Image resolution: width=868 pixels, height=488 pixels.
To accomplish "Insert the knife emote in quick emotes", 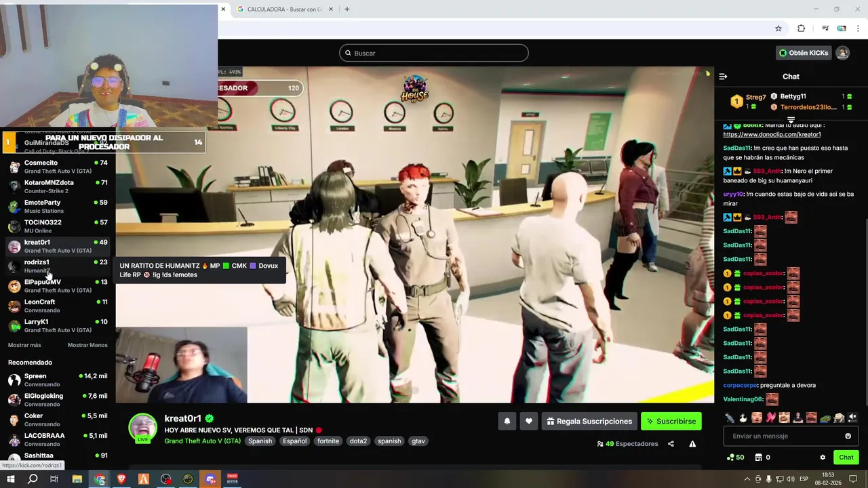I will pos(730,418).
